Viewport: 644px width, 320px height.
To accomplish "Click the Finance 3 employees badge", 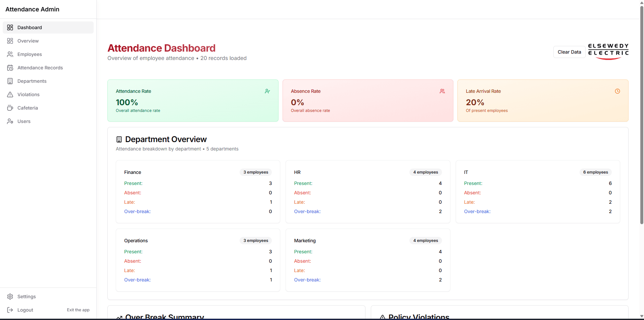I will point(256,172).
